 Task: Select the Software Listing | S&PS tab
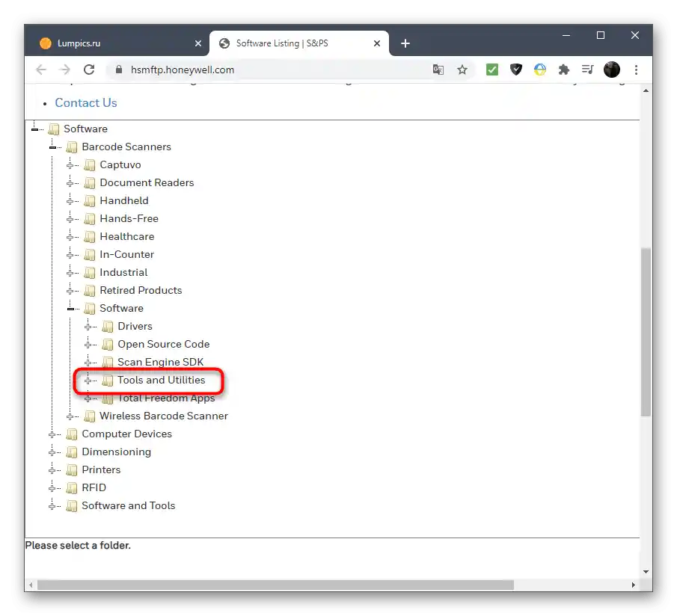(x=298, y=43)
